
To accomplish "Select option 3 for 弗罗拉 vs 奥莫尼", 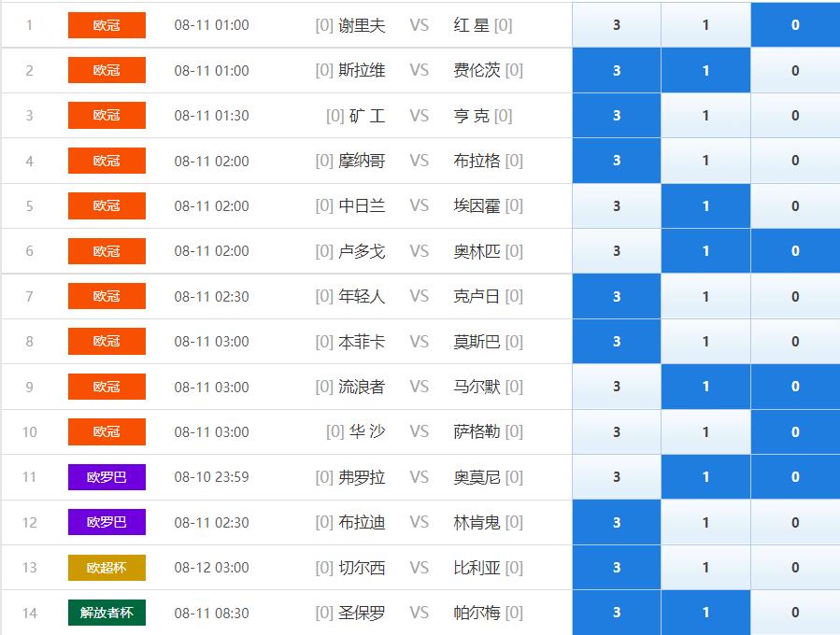I will [617, 477].
